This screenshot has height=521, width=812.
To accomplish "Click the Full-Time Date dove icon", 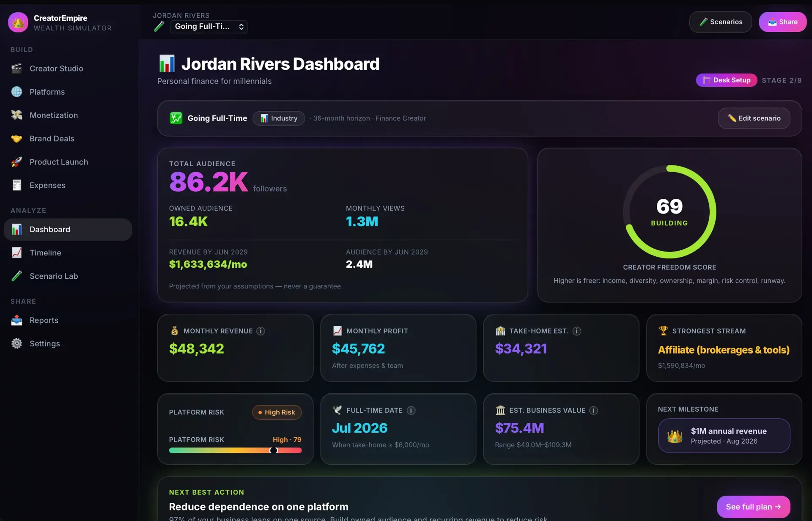I will pos(337,410).
